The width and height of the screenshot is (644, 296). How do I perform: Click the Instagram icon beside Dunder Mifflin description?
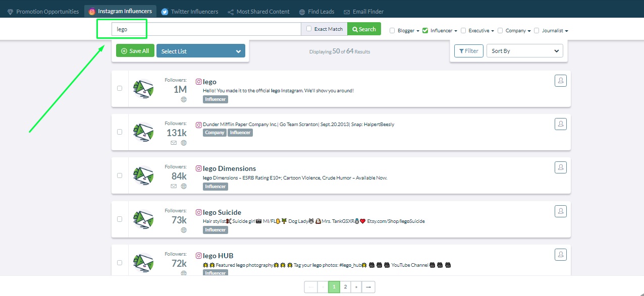[199, 125]
